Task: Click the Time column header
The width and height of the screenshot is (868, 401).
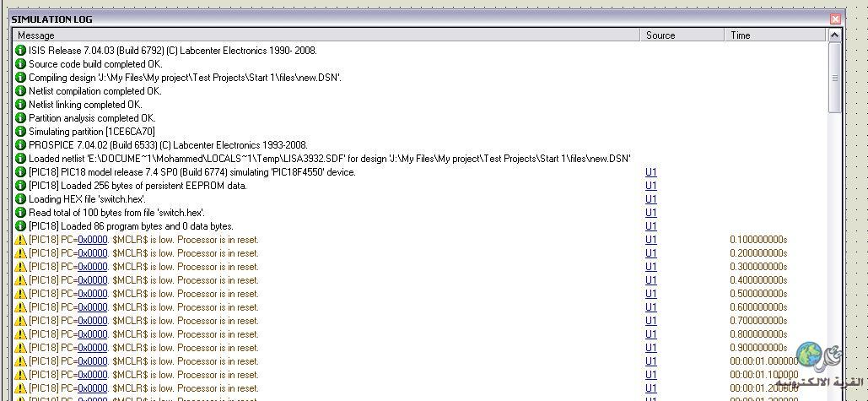Action: coord(775,35)
